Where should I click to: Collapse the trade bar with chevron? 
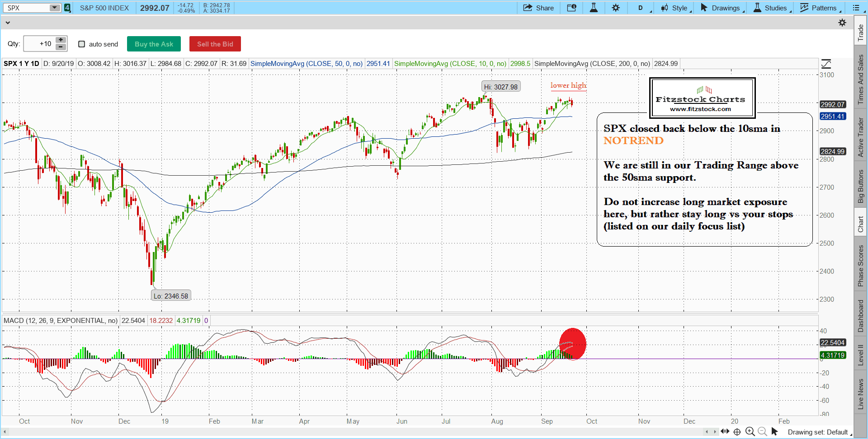8,23
